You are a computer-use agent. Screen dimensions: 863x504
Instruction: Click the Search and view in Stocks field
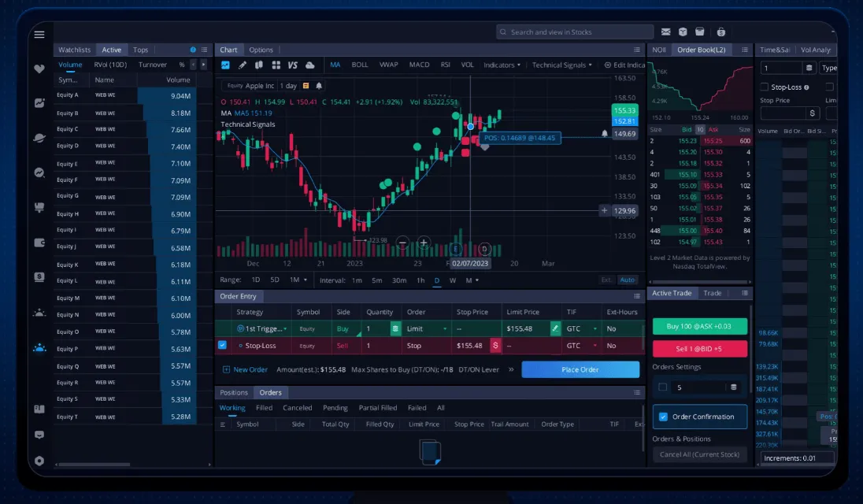point(575,32)
